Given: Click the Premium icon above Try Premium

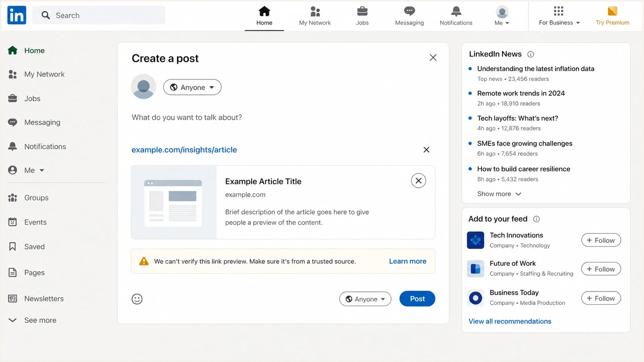Looking at the screenshot, I should coord(612,11).
